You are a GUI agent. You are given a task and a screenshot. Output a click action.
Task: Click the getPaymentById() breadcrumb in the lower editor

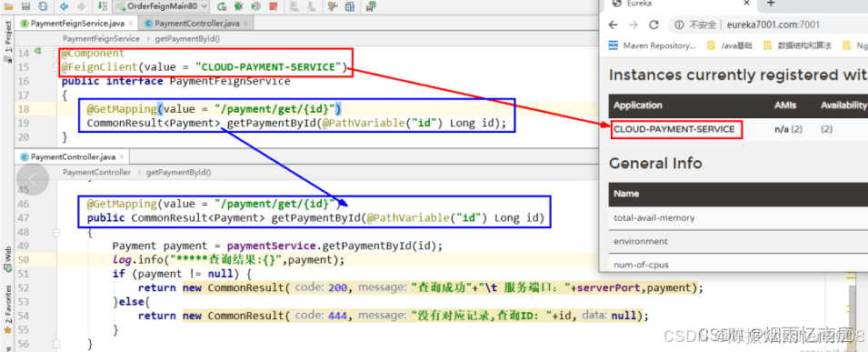(x=179, y=173)
